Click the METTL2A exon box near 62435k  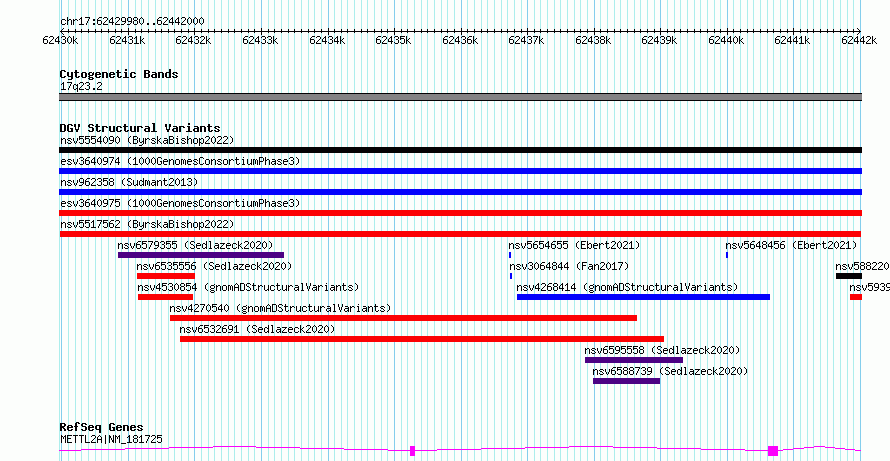pyautogui.click(x=413, y=451)
